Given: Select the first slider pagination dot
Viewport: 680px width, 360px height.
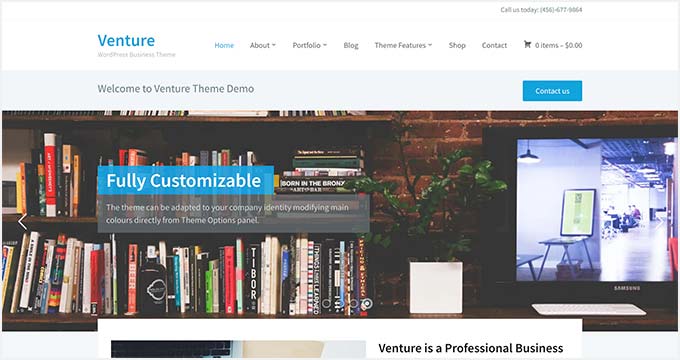Looking at the screenshot, I should tap(326, 304).
